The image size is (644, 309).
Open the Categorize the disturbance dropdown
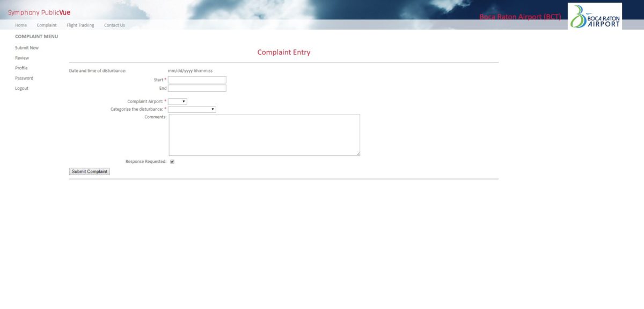(x=192, y=110)
